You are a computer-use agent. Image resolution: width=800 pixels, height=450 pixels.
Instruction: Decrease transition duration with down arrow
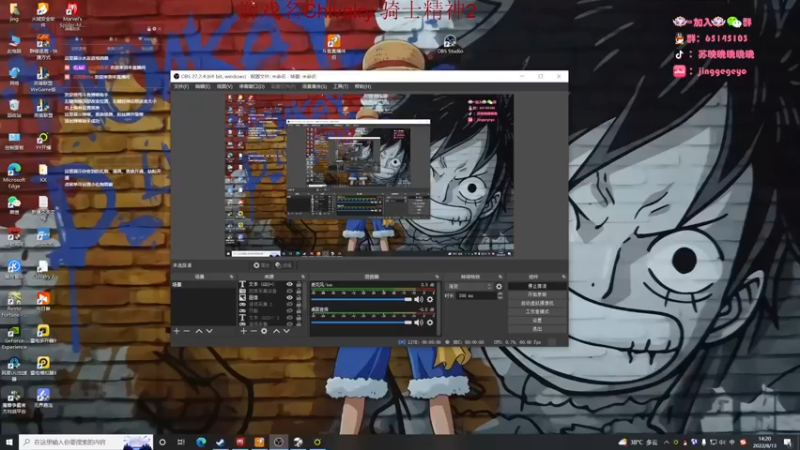click(x=500, y=297)
